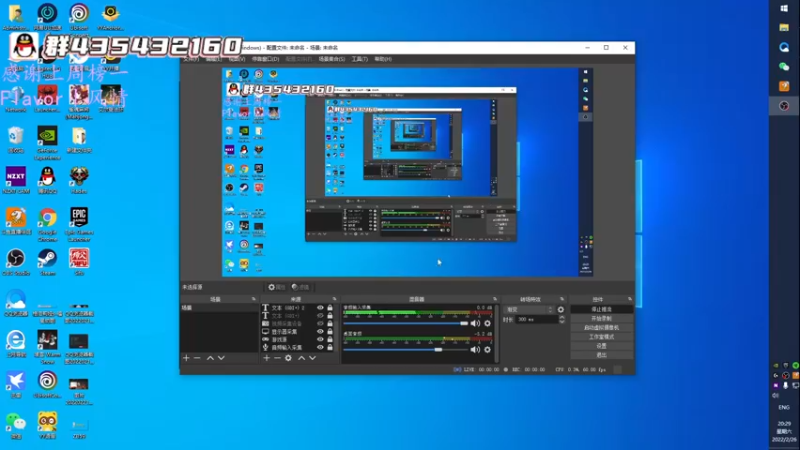Move the source down in sources toolbar
Screen dimensions: 800x450
[x=312, y=358]
